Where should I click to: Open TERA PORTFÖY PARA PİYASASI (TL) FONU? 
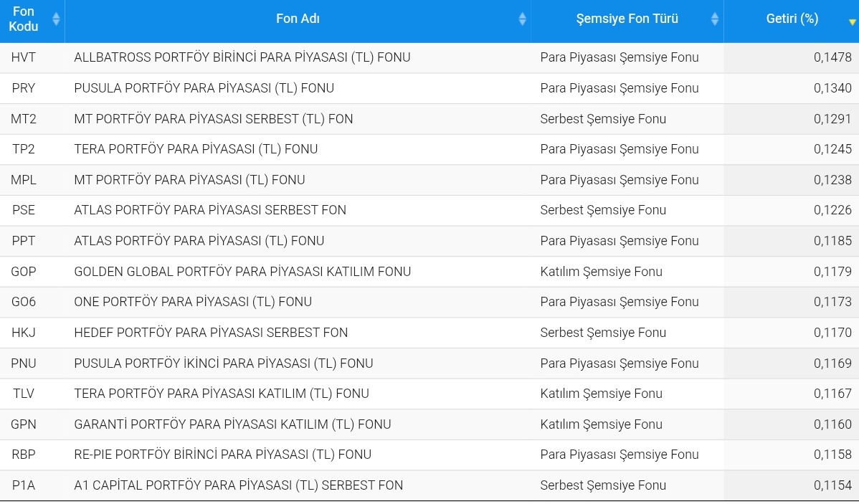196,149
